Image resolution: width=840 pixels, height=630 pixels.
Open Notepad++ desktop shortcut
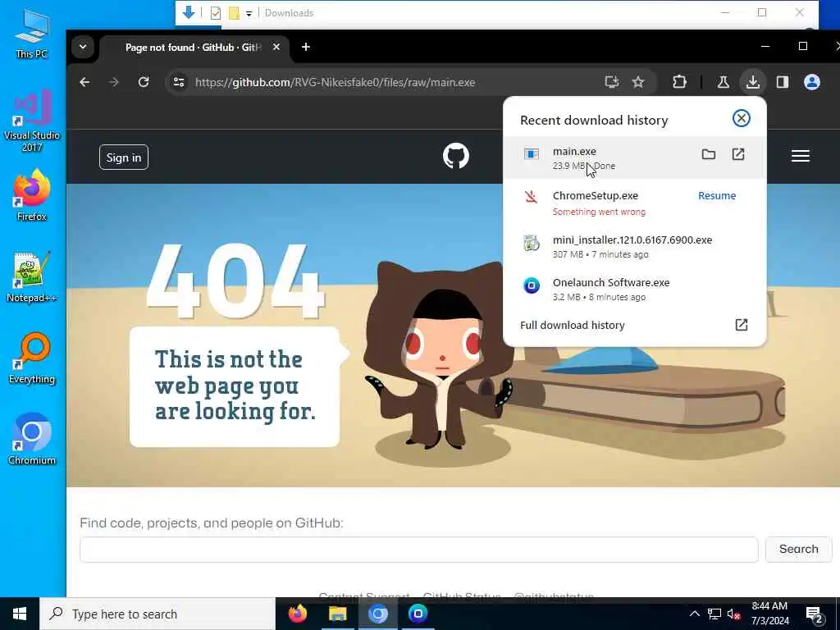point(32,276)
